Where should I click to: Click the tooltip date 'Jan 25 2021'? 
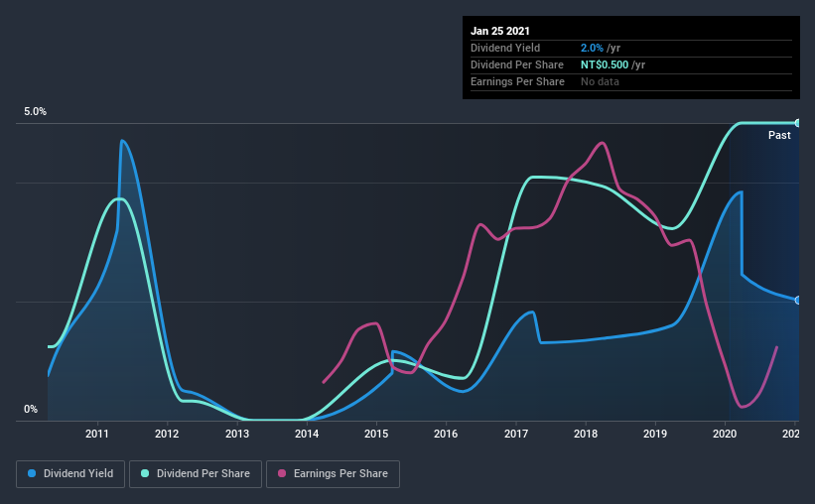coord(500,31)
